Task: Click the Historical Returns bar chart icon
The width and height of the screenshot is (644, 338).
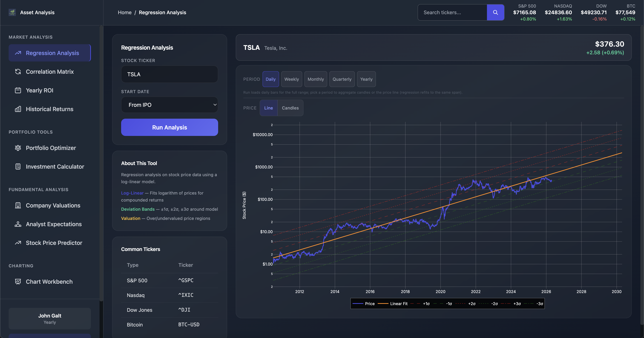Action: click(18, 109)
